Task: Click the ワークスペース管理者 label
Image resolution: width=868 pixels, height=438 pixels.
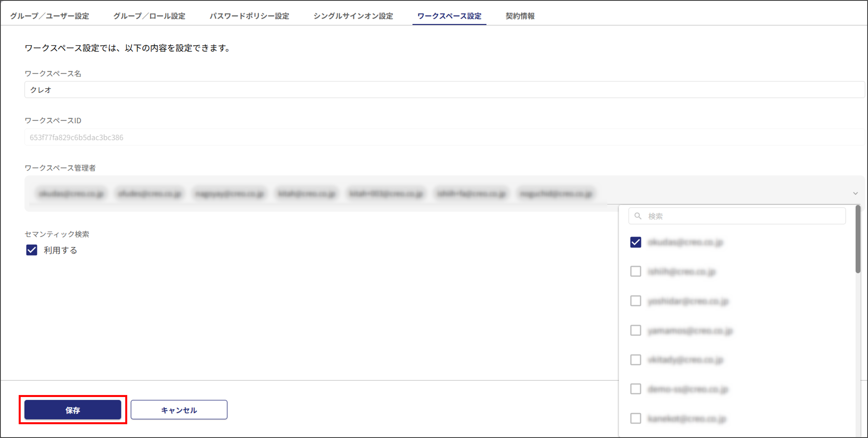Action: pyautogui.click(x=60, y=168)
